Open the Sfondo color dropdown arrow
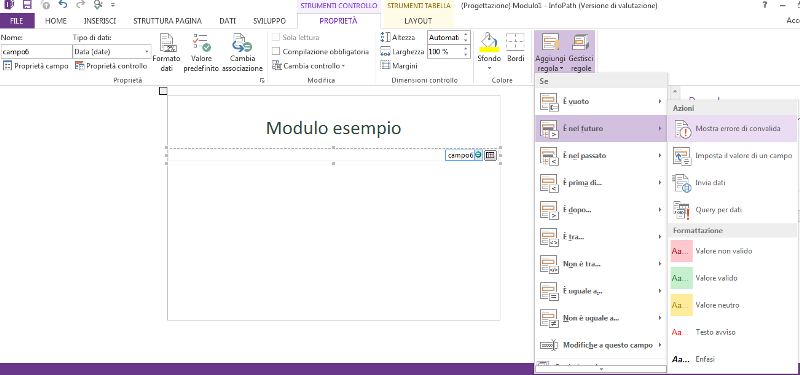Screen dimensions: 800x375 tap(489, 68)
